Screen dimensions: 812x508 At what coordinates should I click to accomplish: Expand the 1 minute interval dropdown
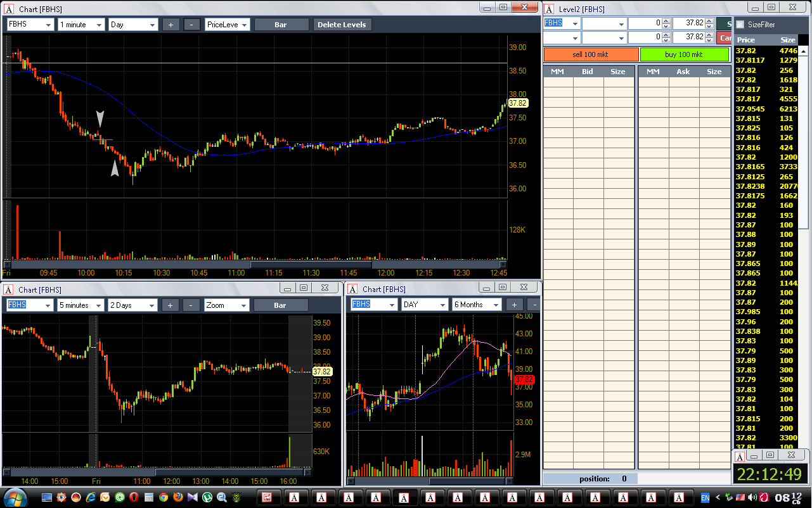pyautogui.click(x=81, y=25)
